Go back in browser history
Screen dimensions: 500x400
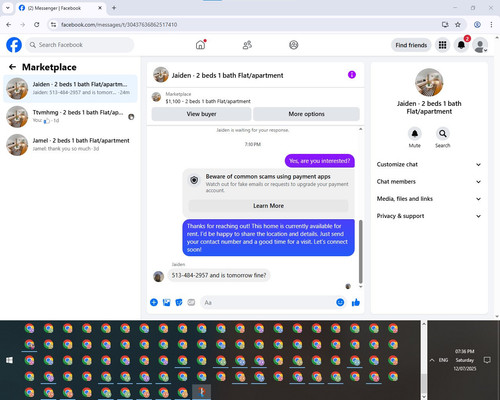(x=9, y=24)
